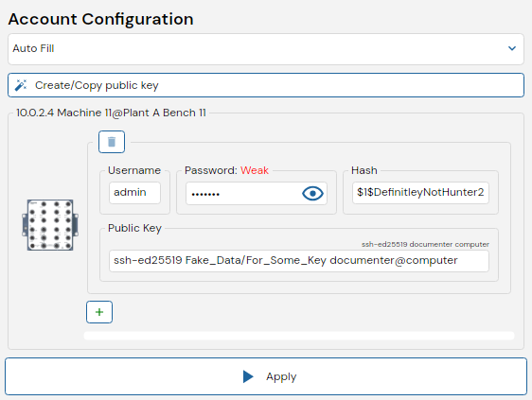
Task: Click the 10.0.2.4 Machine 11@Plant A Bench 11 legend
Action: (x=111, y=113)
